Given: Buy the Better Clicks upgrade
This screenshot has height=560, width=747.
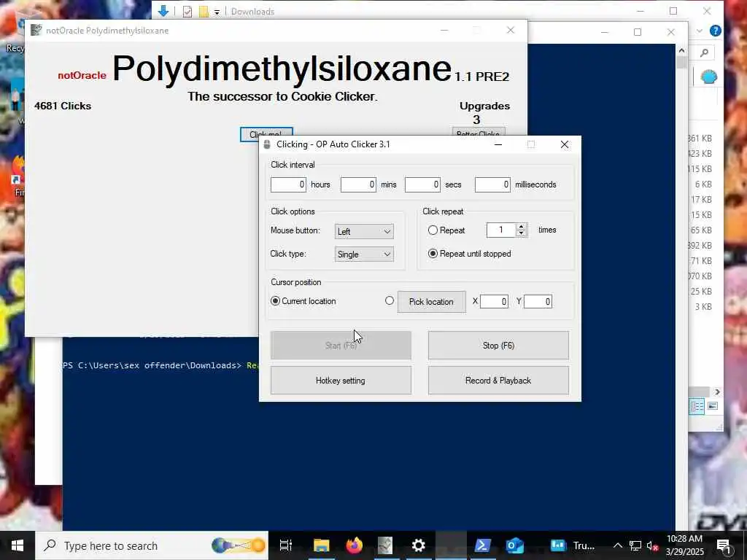Looking at the screenshot, I should pos(479,132).
